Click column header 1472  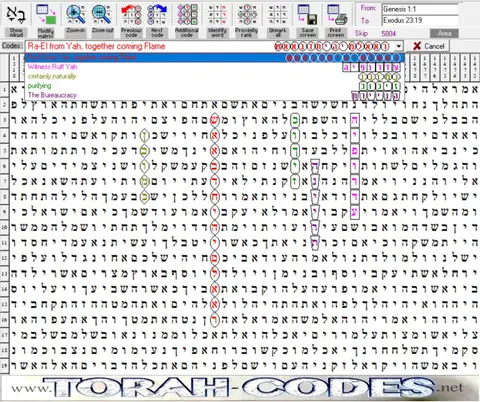474,67
